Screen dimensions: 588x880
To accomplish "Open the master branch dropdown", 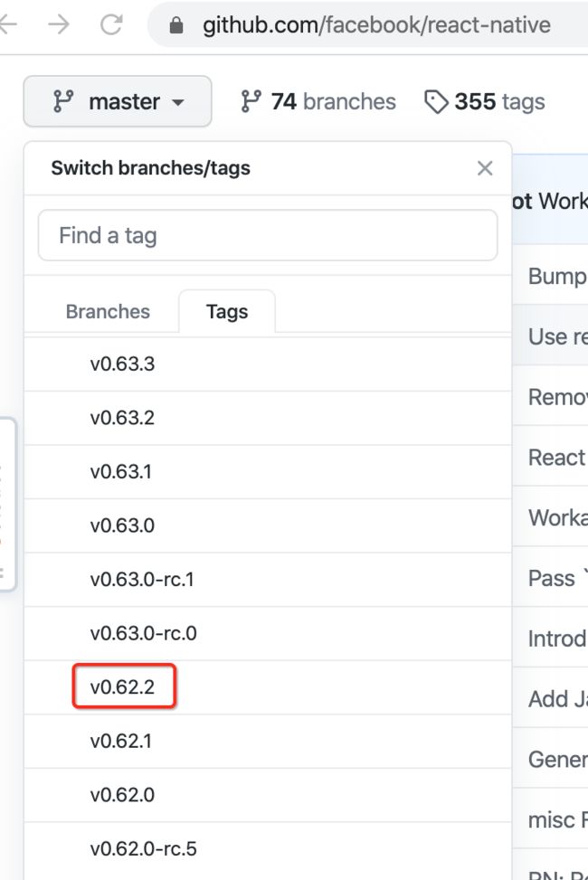I will pos(118,101).
